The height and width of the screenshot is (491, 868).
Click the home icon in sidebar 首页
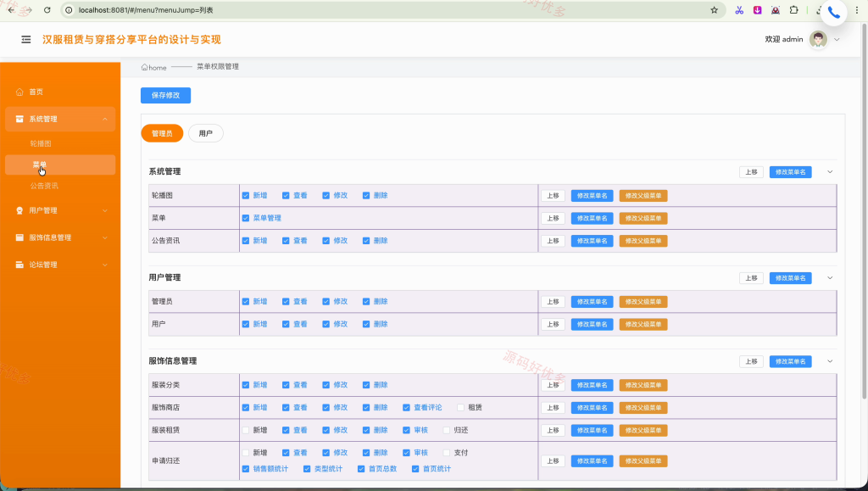click(x=19, y=92)
